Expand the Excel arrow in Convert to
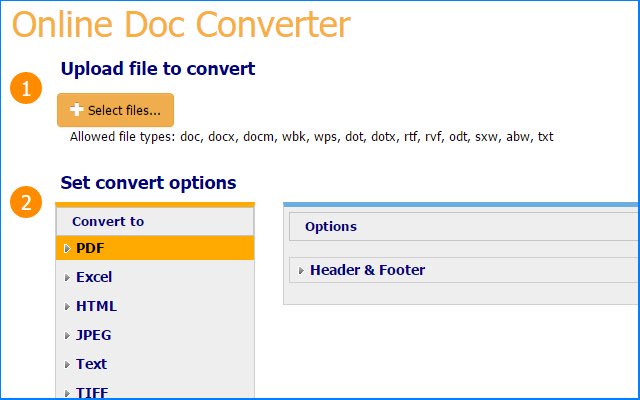Viewport: 640px width, 400px height. (x=67, y=278)
